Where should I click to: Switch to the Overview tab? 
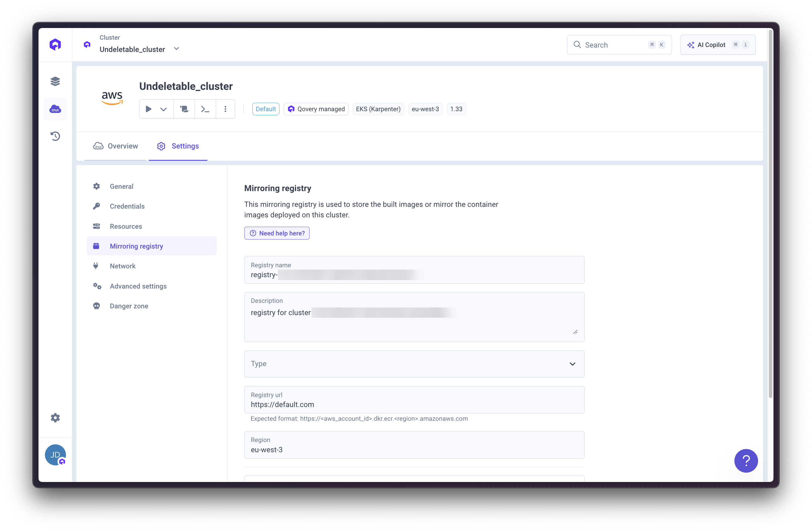tap(116, 146)
